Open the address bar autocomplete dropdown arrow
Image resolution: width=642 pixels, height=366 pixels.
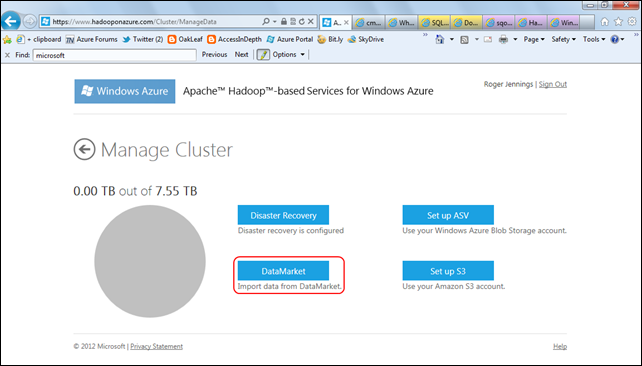click(x=274, y=22)
